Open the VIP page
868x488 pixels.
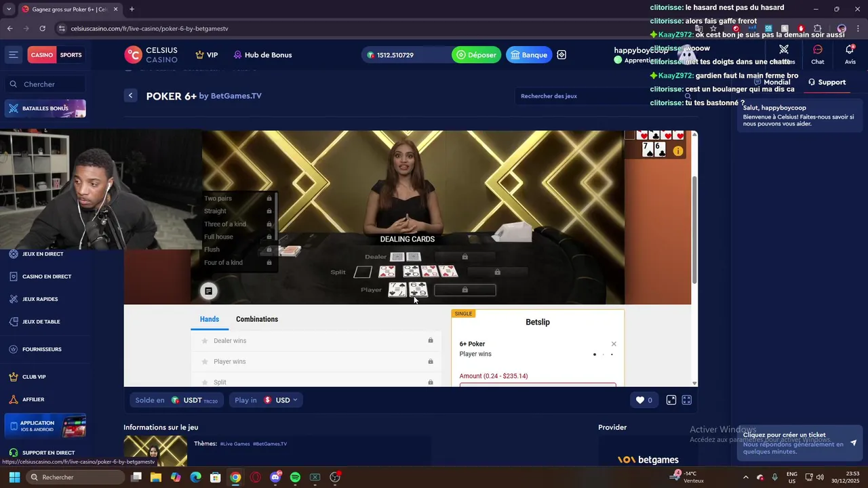(x=207, y=55)
